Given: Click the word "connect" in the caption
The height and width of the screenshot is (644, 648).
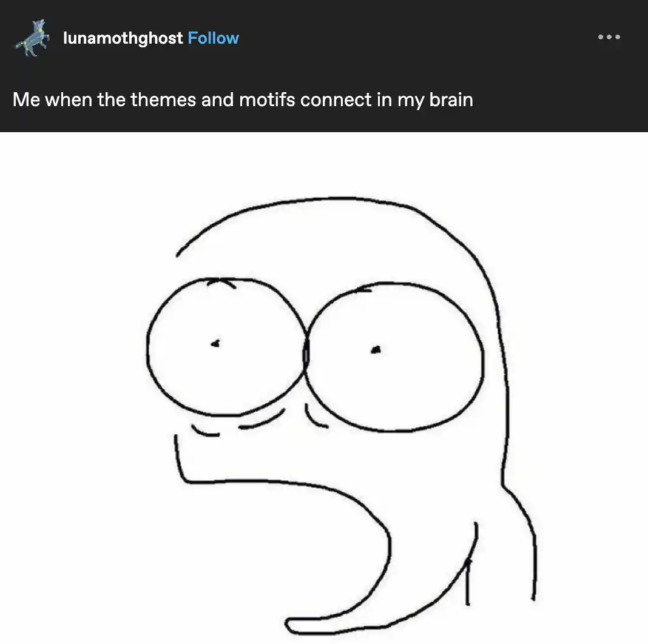Looking at the screenshot, I should (336, 99).
